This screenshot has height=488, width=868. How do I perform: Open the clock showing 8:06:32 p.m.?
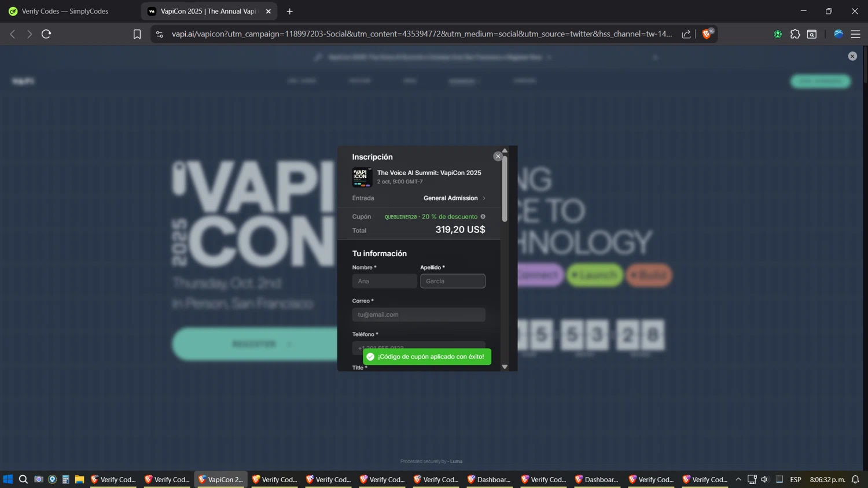827,479
